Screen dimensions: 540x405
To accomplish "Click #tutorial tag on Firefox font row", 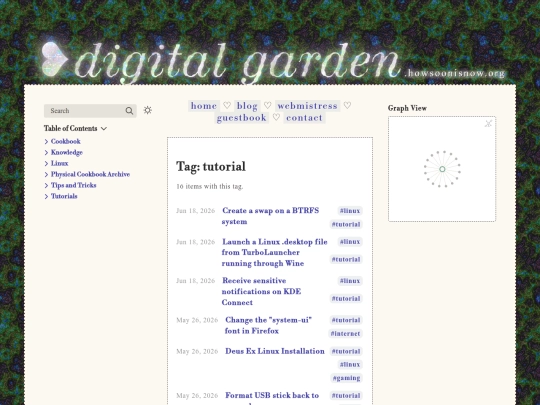I will click(x=346, y=320).
